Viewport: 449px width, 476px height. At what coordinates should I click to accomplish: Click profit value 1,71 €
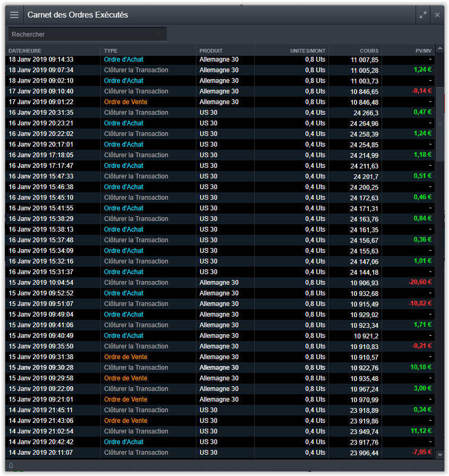coord(422,325)
